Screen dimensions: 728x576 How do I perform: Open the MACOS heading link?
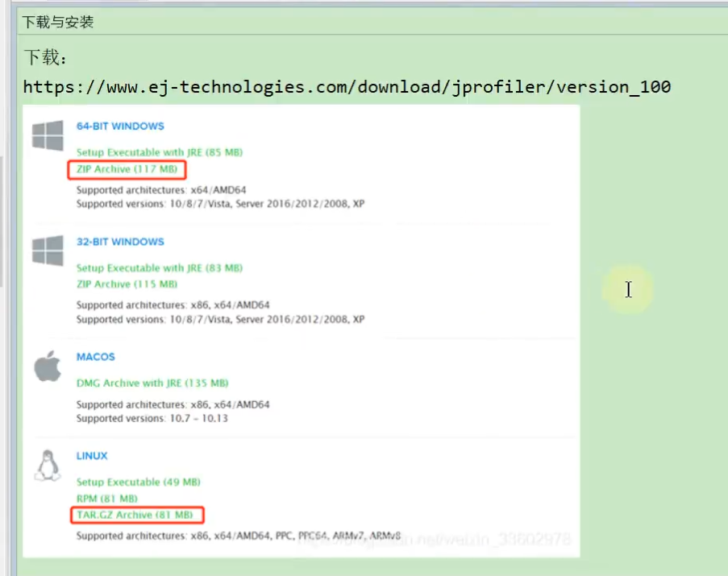pyautogui.click(x=96, y=357)
